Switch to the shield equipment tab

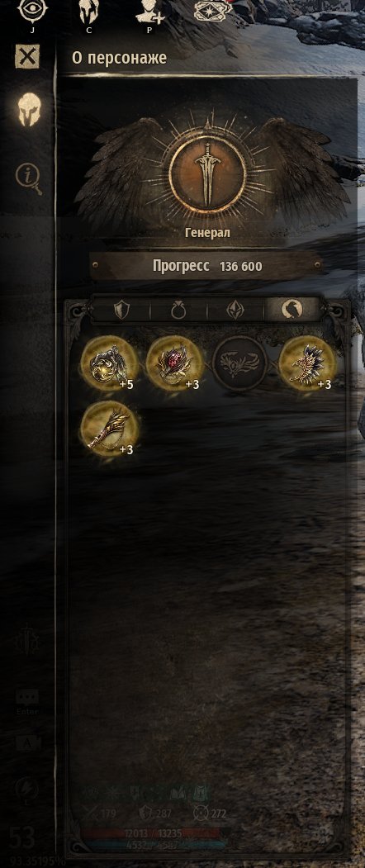click(121, 311)
